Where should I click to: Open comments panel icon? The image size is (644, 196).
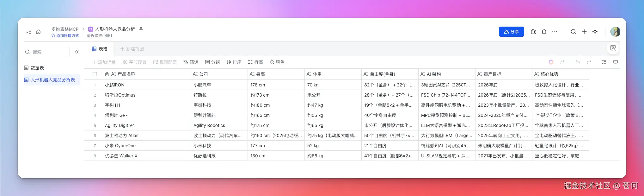tap(616, 62)
